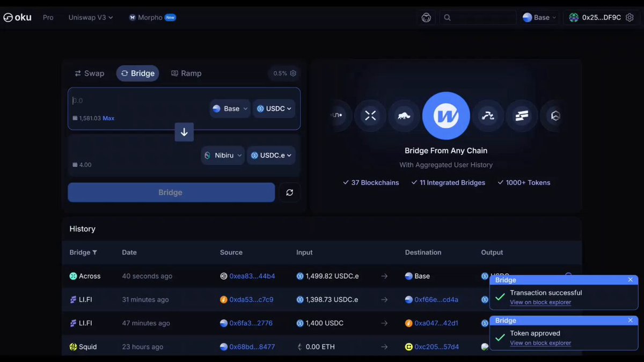The image size is (644, 362).
Task: Click the mascot face icon in the header
Action: (x=426, y=17)
